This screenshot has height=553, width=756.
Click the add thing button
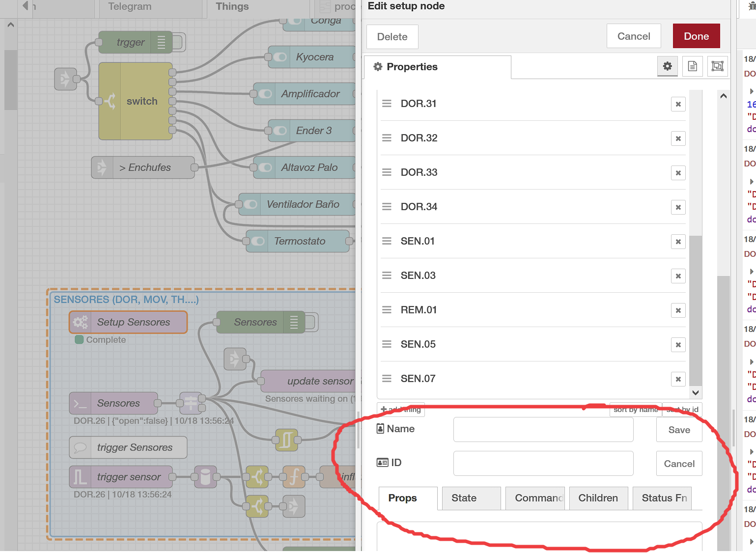pos(400,409)
